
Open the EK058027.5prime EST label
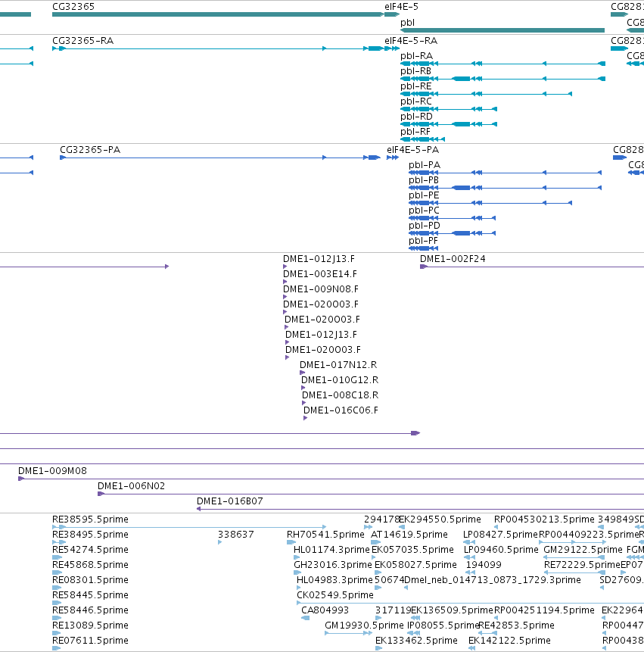415,565
